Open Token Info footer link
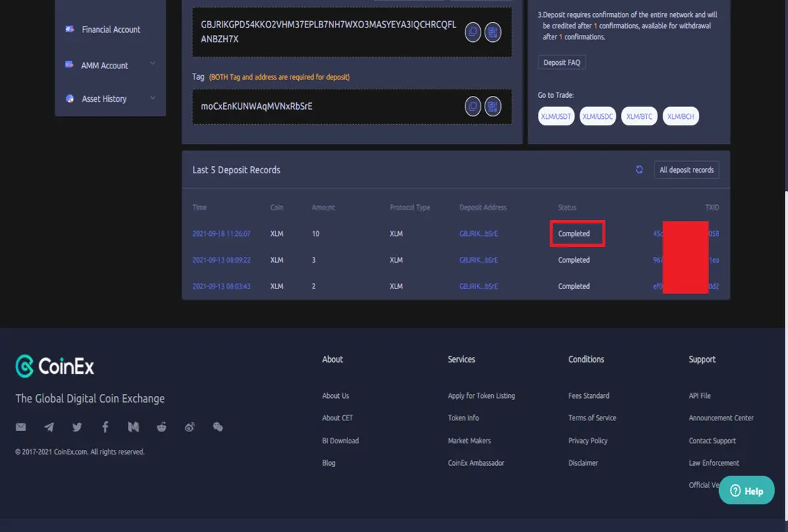The image size is (788, 532). 464,418
